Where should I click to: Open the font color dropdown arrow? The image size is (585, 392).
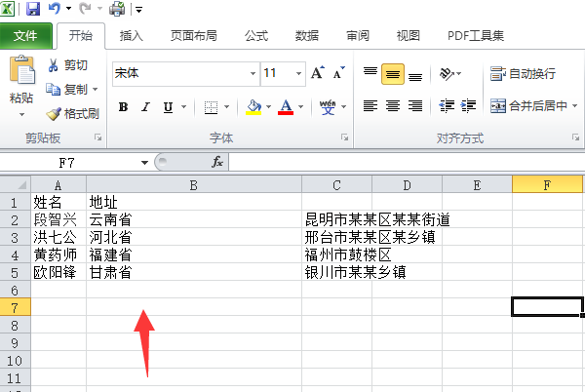(301, 107)
